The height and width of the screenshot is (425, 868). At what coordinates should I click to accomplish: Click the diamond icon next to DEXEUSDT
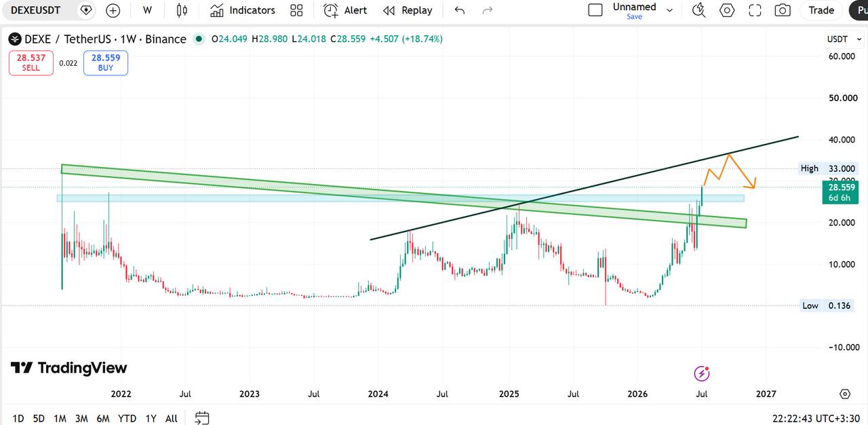85,10
